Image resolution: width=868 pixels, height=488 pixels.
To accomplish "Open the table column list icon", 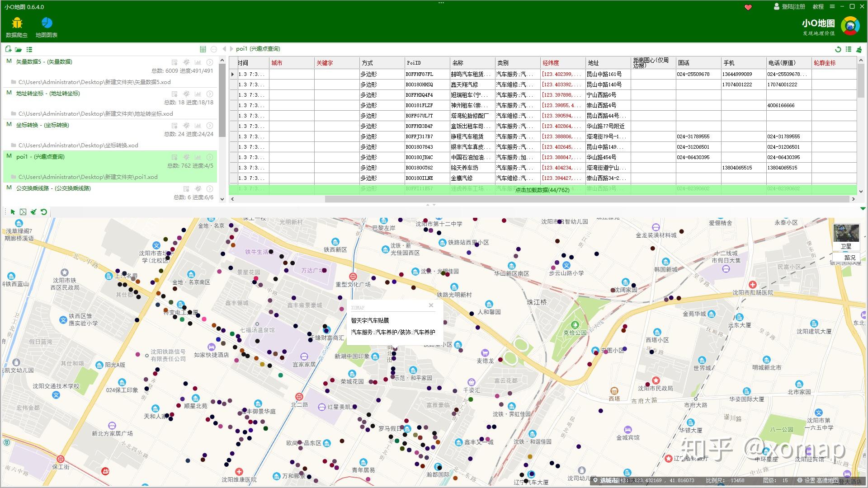I will click(x=849, y=49).
